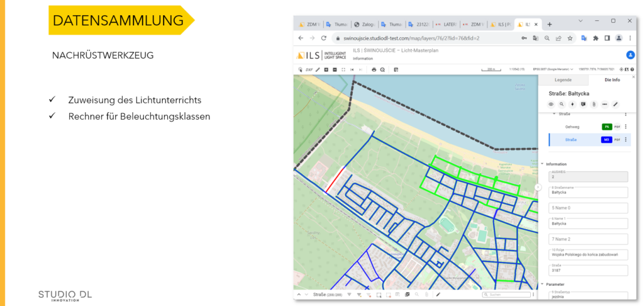Screen dimensions: 644x306
Task: Click the attachment paperclip icon
Action: (x=594, y=104)
